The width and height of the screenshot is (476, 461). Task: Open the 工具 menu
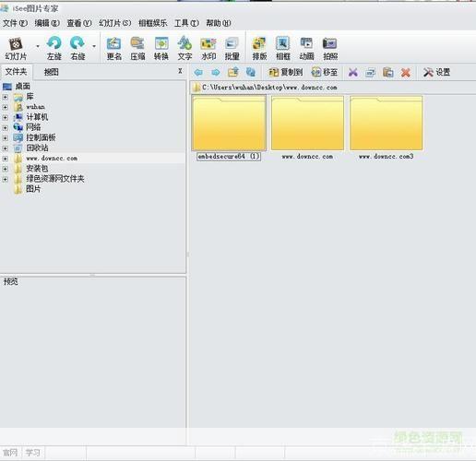(186, 23)
